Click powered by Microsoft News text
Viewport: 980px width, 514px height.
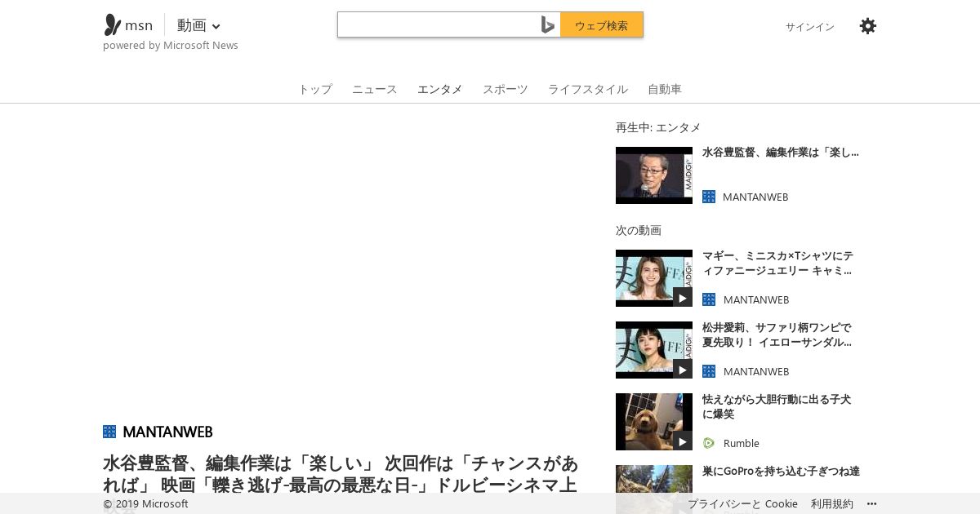(171, 46)
